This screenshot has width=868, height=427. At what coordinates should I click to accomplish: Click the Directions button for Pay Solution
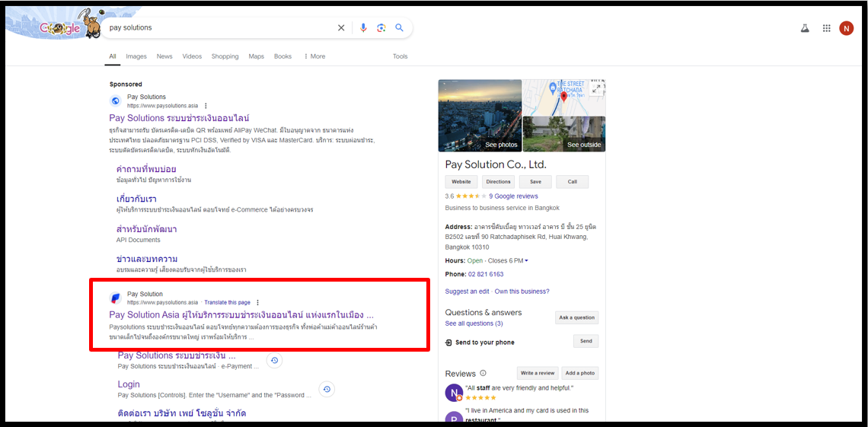[498, 182]
